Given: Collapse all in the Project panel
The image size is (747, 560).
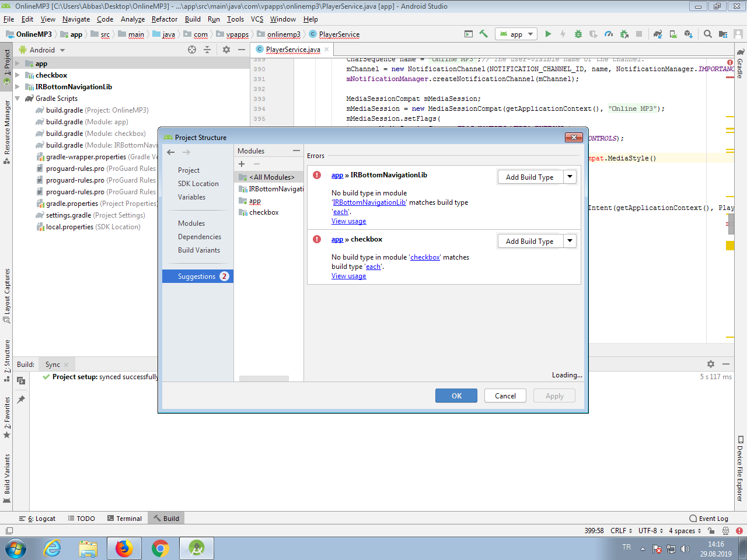Looking at the screenshot, I should click(207, 50).
